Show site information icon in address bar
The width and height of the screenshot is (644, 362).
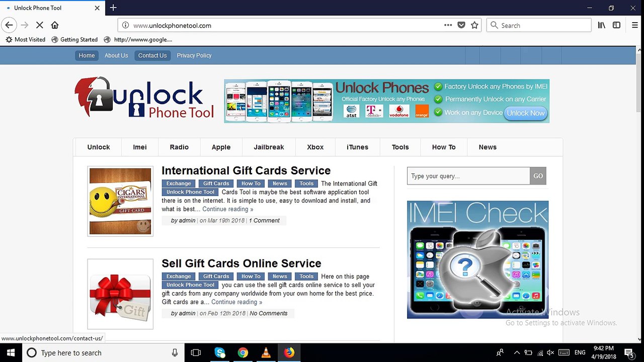pyautogui.click(x=125, y=25)
